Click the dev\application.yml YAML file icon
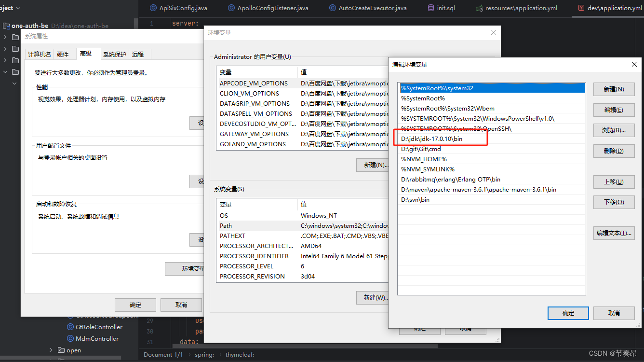The width and height of the screenshot is (644, 362). point(581,8)
